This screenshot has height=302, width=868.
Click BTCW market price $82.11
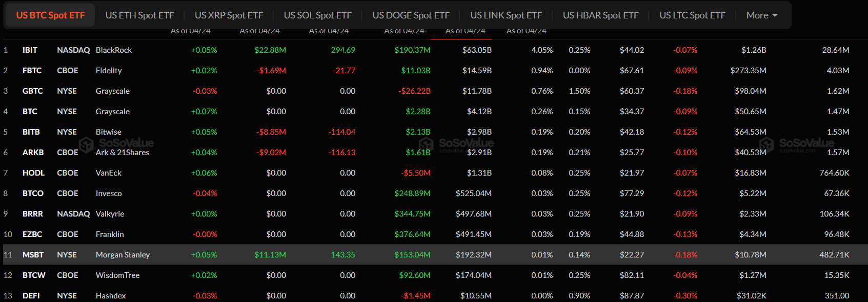click(x=632, y=275)
